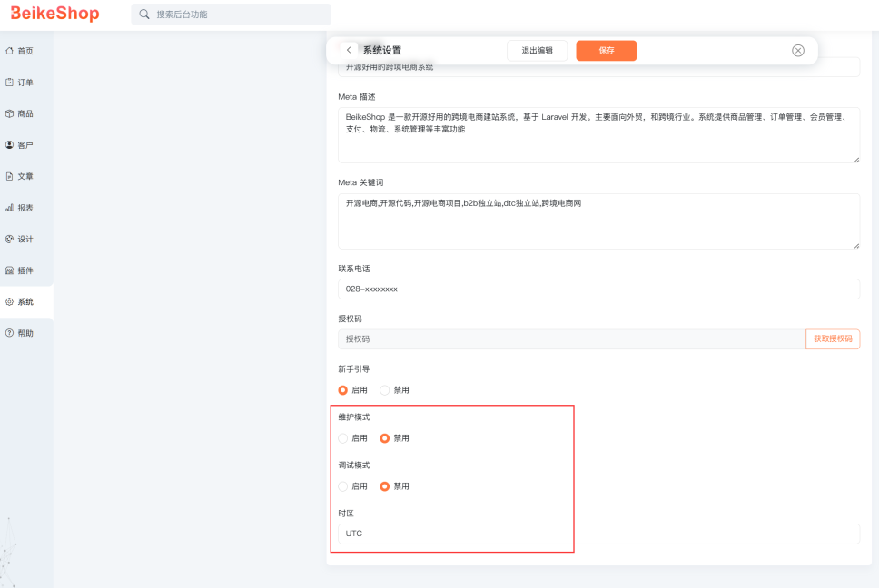The width and height of the screenshot is (879, 588).
Task: Select the System (系统) menu item
Action: click(x=25, y=301)
